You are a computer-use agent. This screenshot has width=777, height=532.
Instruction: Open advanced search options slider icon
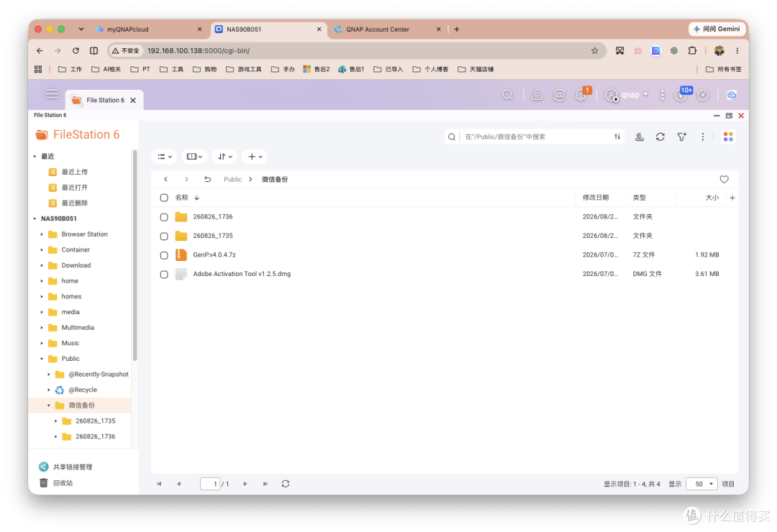[x=617, y=137]
